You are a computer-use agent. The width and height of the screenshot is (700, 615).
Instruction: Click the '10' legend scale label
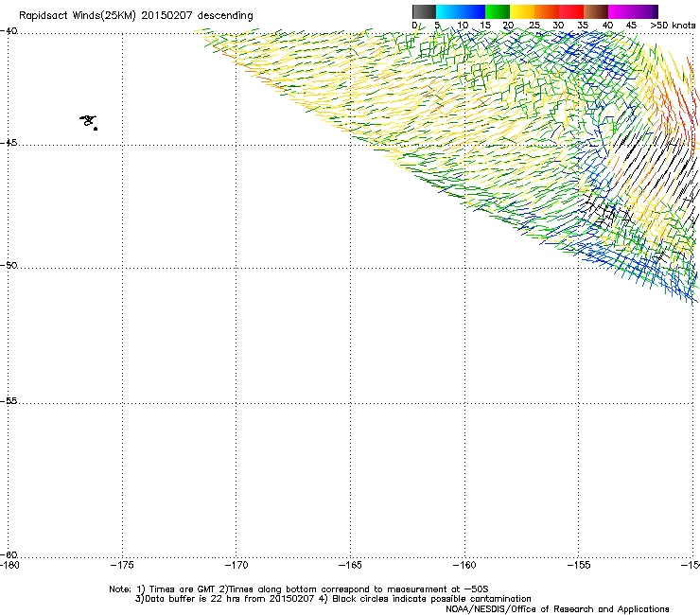(463, 26)
